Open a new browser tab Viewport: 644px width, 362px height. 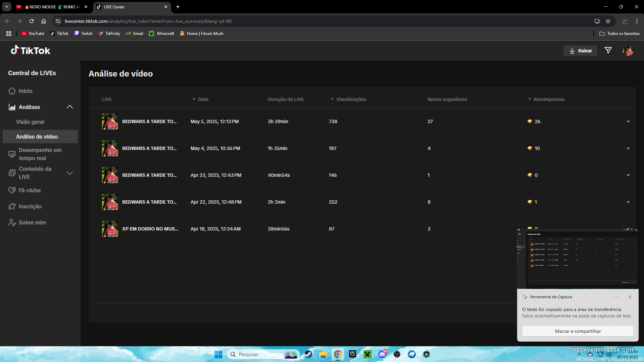tap(178, 7)
